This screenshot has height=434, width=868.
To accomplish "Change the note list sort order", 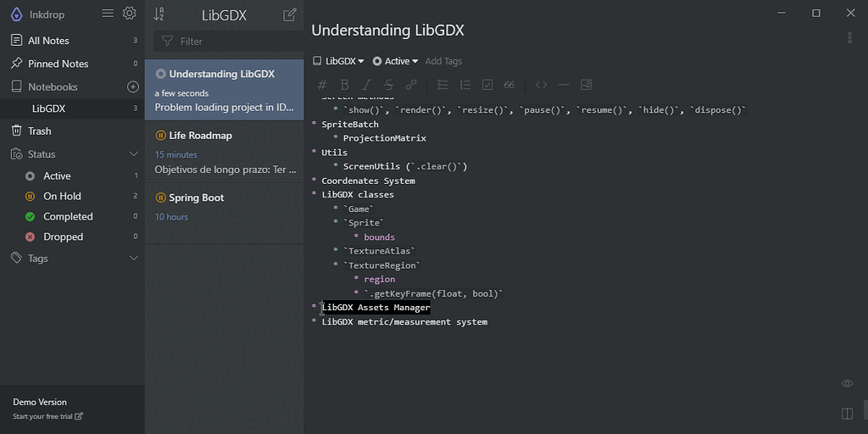I will [159, 14].
